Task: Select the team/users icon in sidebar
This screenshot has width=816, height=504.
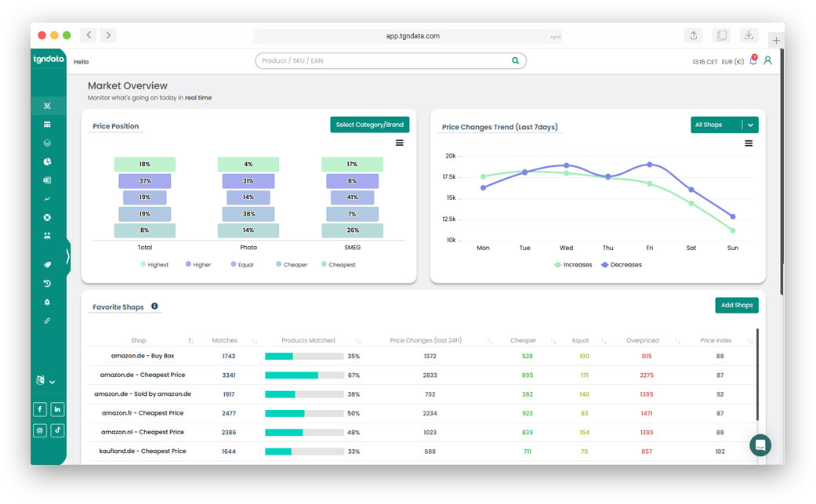Action: click(47, 237)
